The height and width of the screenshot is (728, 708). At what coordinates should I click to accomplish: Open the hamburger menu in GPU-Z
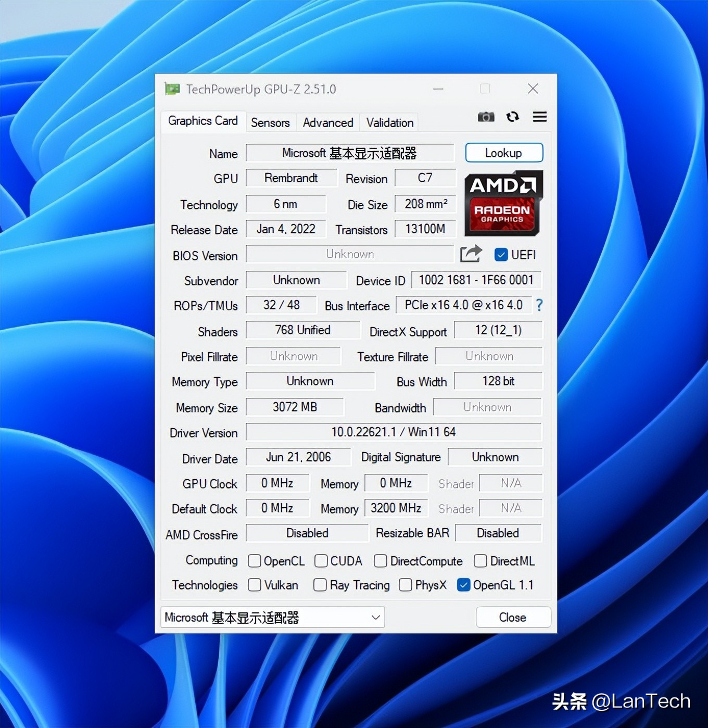tap(540, 117)
